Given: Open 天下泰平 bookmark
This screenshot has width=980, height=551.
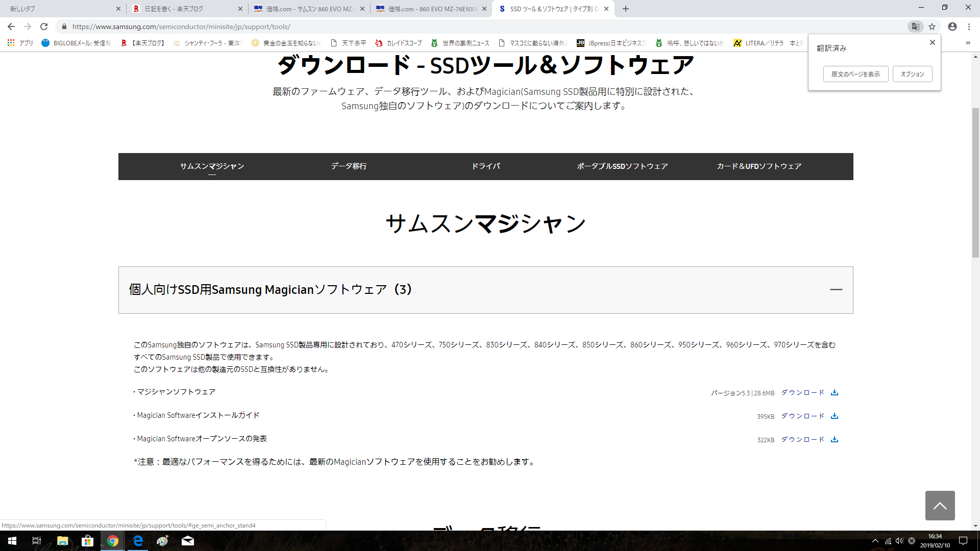Looking at the screenshot, I should [x=349, y=43].
